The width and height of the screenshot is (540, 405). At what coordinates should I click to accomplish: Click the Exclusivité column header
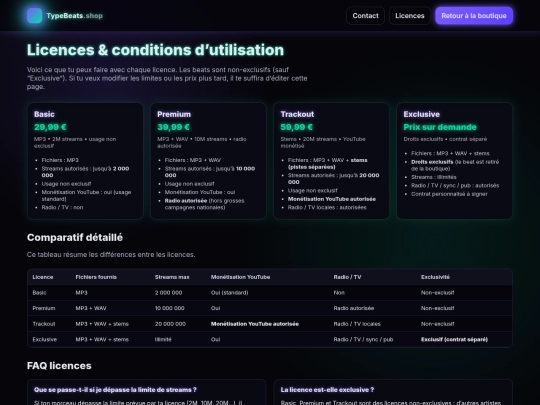click(435, 277)
